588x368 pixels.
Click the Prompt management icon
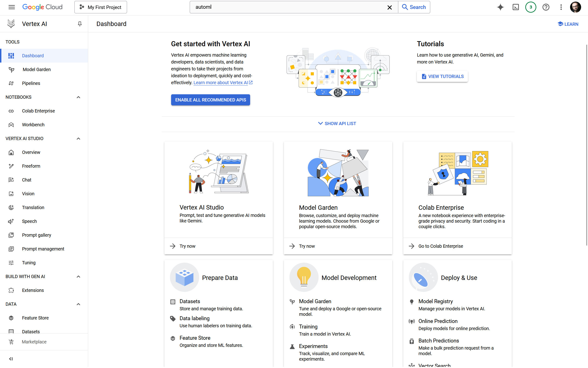tap(11, 249)
